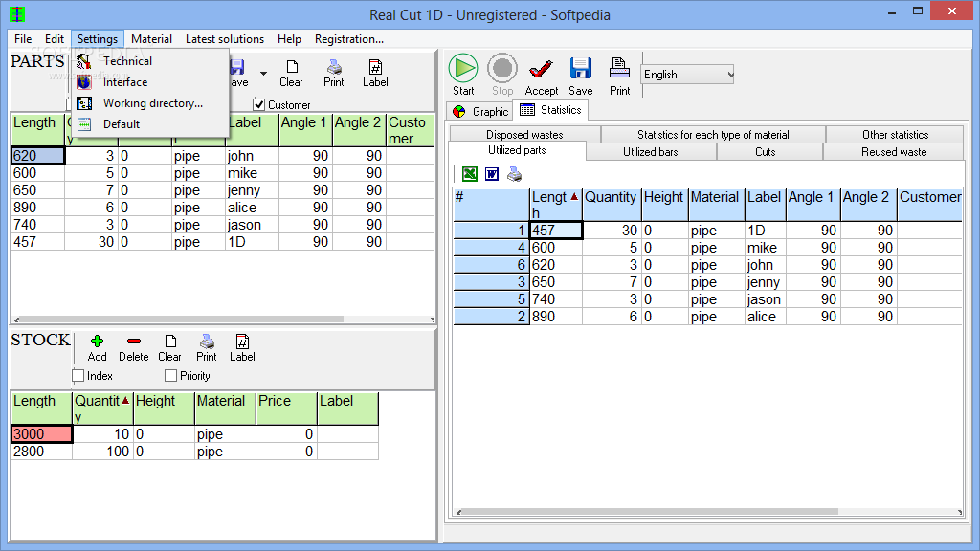Click the 2800 stock length cell
Screen dimensions: 980x551
pos(42,452)
